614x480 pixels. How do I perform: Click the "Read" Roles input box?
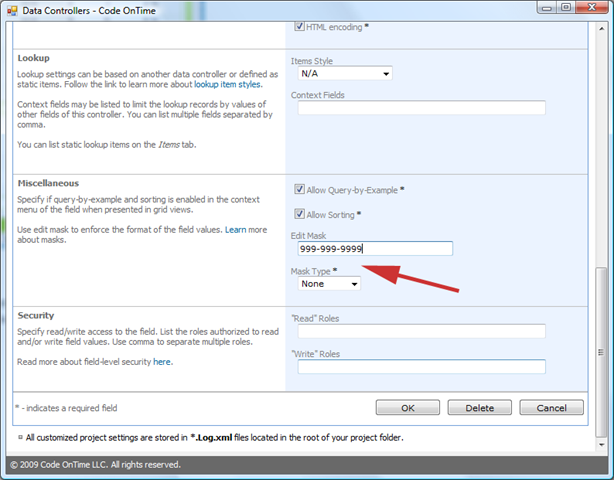421,331
